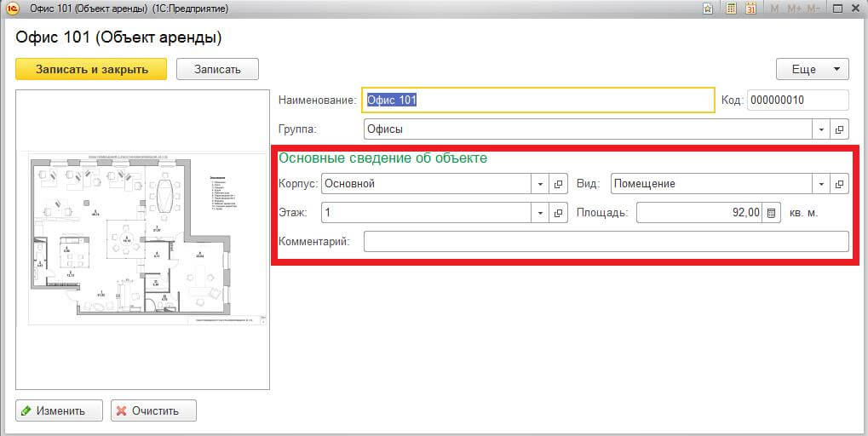Click the Корпус field showing Основной
Image resolution: width=868 pixels, height=436 pixels.
[426, 184]
